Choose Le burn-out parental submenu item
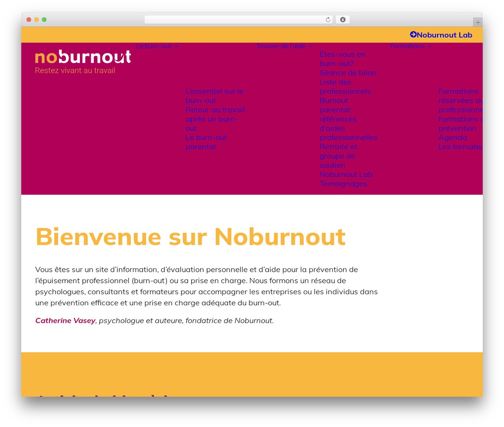This screenshot has height=427, width=504. [x=206, y=142]
